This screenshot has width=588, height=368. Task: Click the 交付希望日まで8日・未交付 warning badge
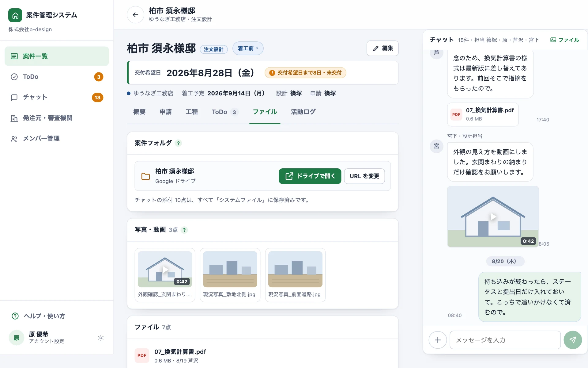coord(305,73)
